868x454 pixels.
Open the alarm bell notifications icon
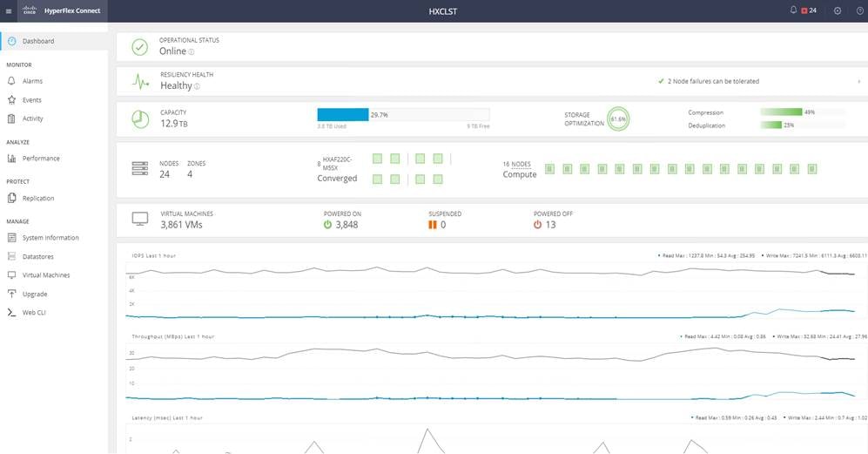793,10
